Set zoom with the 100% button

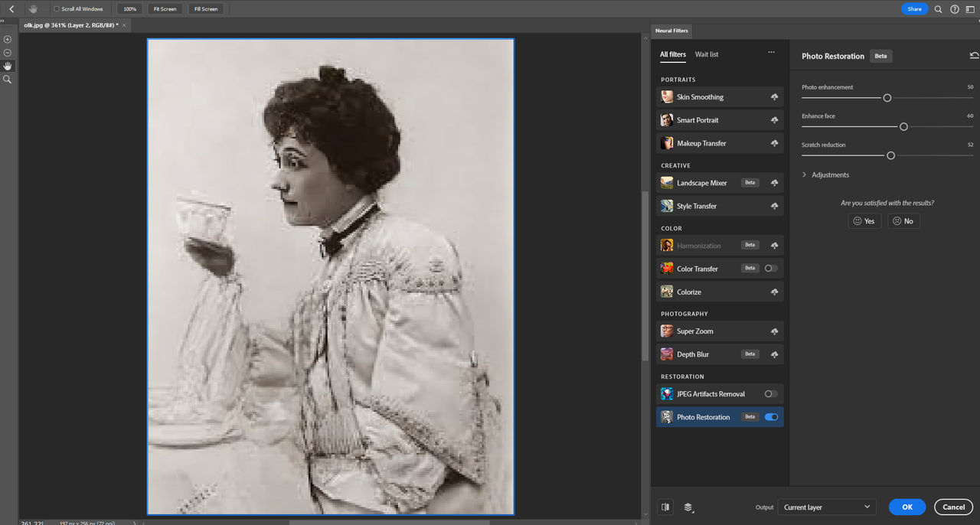coord(129,9)
